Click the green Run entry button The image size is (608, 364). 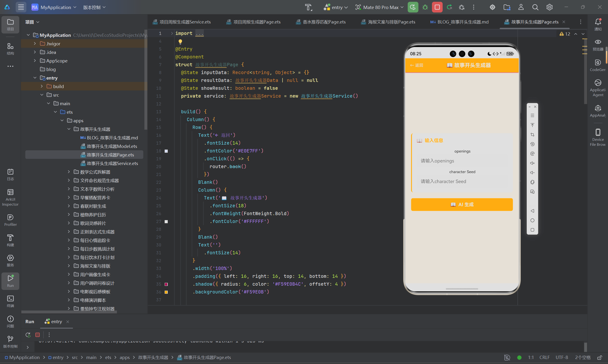pos(413,7)
